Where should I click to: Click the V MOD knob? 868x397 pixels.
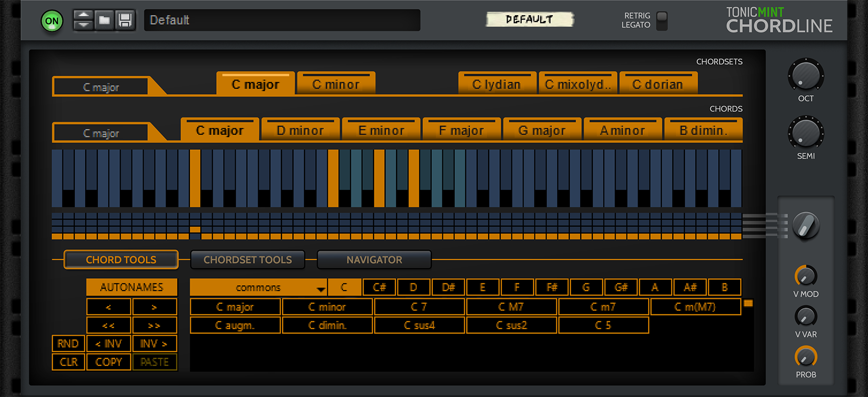[805, 276]
